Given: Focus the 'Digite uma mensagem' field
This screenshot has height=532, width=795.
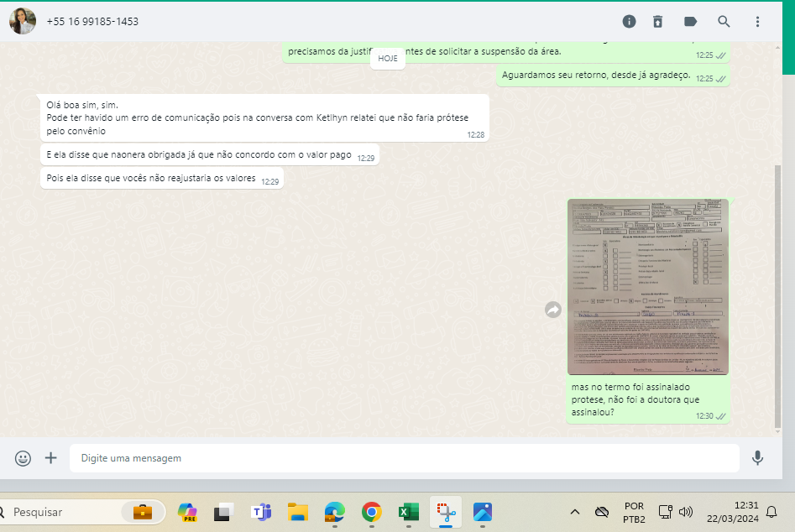Looking at the screenshot, I should [x=404, y=458].
